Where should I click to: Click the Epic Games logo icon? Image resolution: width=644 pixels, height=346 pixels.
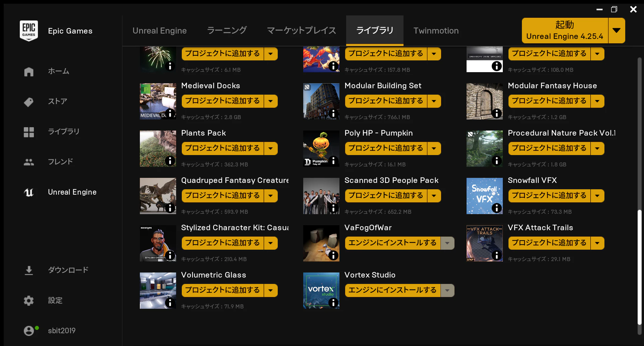(x=29, y=31)
